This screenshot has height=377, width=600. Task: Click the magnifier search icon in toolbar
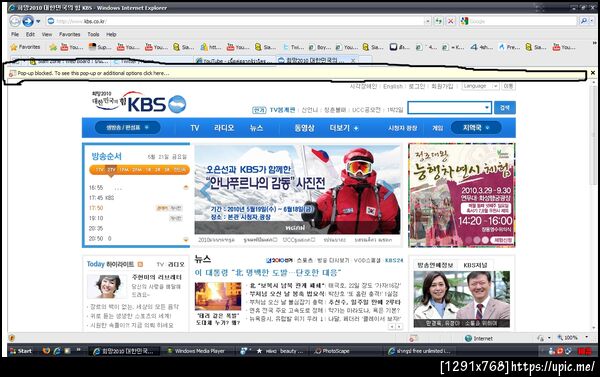(x=584, y=21)
